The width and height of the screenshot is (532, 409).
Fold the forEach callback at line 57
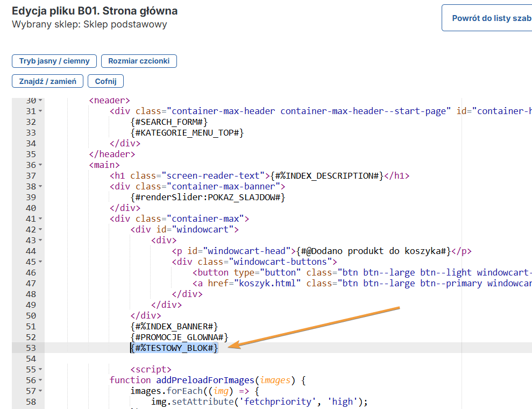(40, 391)
